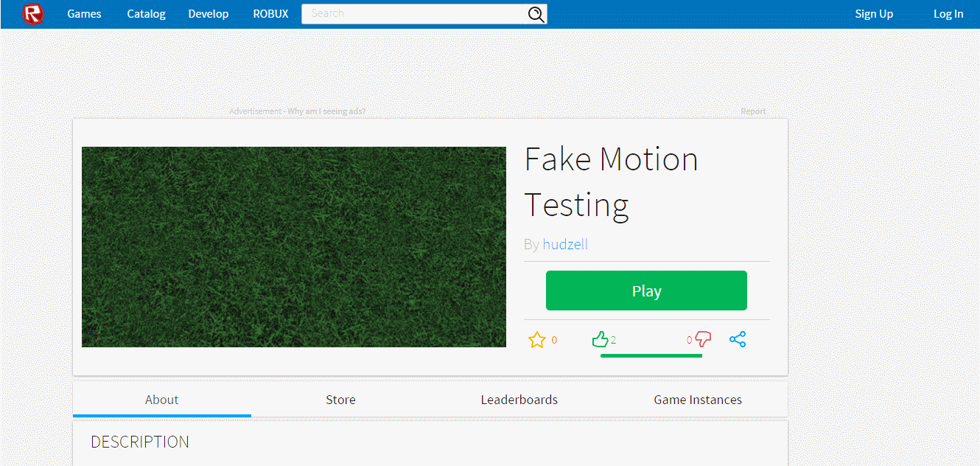Switch to the About tab
980x466 pixels.
click(x=162, y=400)
